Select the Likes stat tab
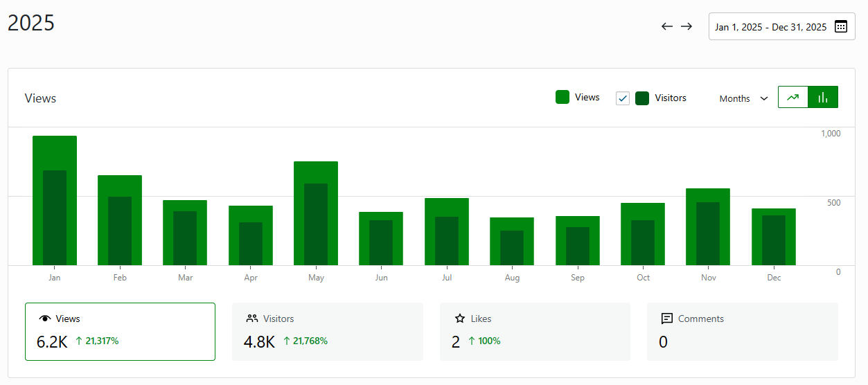 point(535,332)
